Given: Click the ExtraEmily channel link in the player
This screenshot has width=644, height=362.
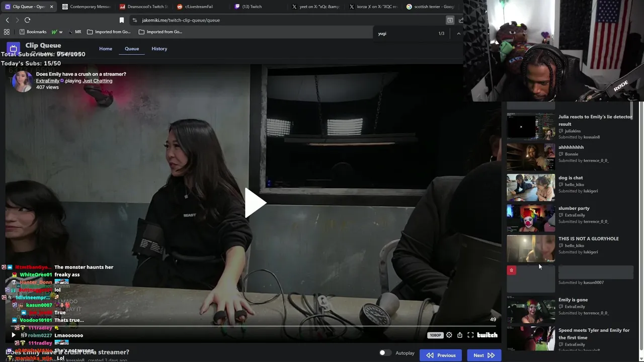Looking at the screenshot, I should 48,80.
